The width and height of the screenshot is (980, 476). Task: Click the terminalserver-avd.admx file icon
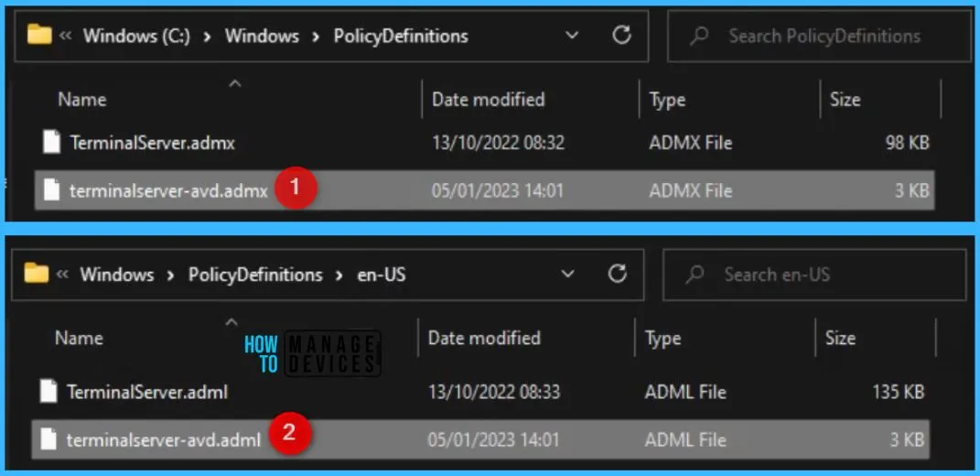click(52, 191)
